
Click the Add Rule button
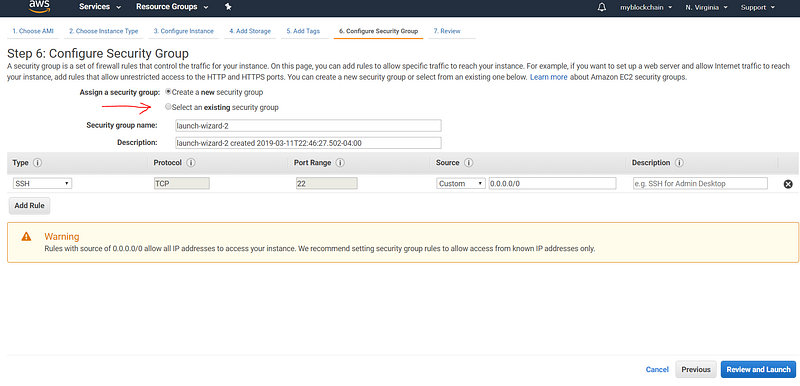coord(29,206)
